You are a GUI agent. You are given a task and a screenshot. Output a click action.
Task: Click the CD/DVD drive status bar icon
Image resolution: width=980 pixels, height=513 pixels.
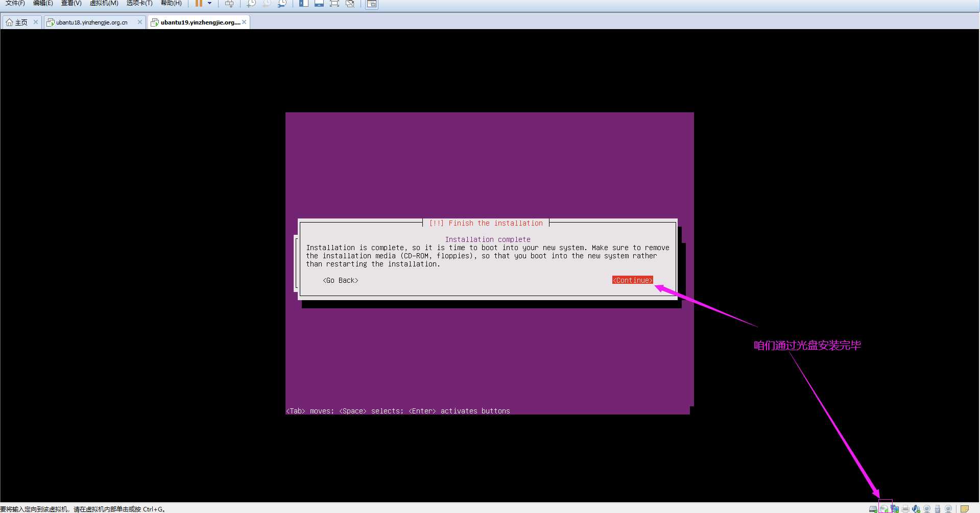[x=884, y=509]
